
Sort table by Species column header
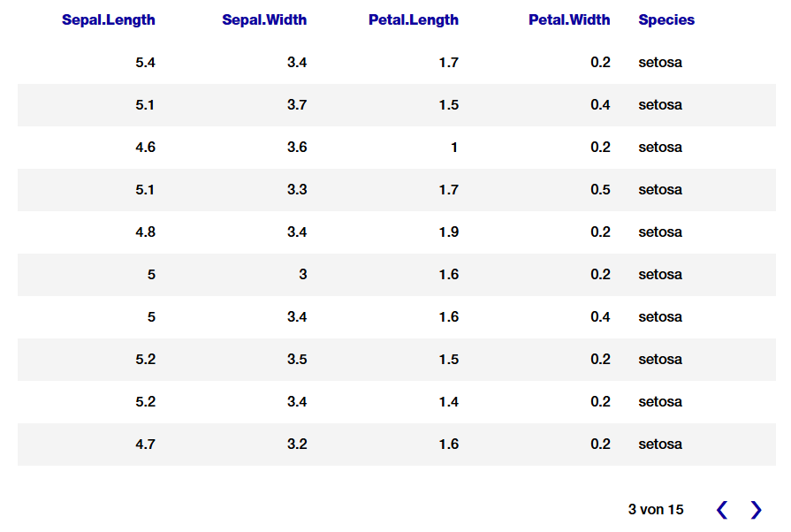(666, 19)
